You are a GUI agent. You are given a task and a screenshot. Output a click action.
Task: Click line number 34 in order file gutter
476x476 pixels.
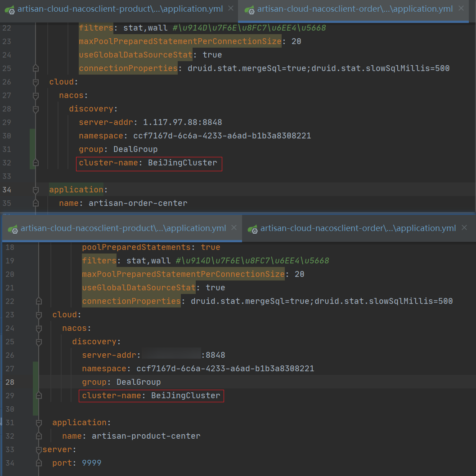(7, 190)
